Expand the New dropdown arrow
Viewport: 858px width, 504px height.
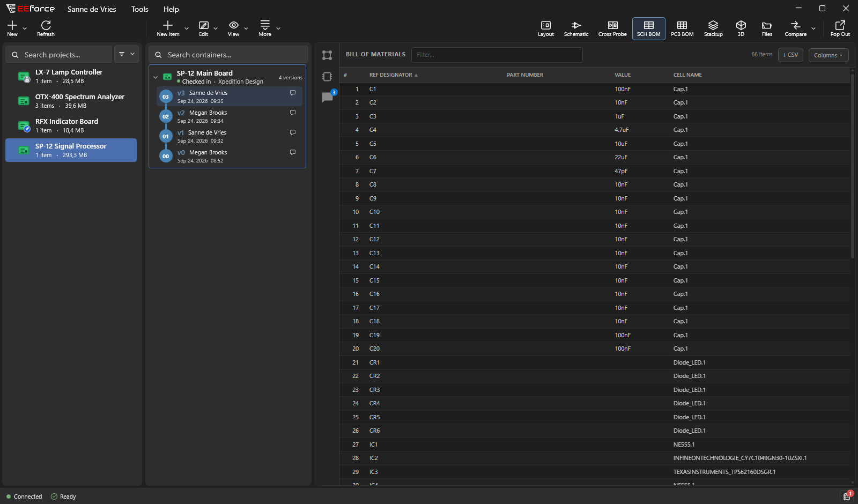tap(25, 28)
